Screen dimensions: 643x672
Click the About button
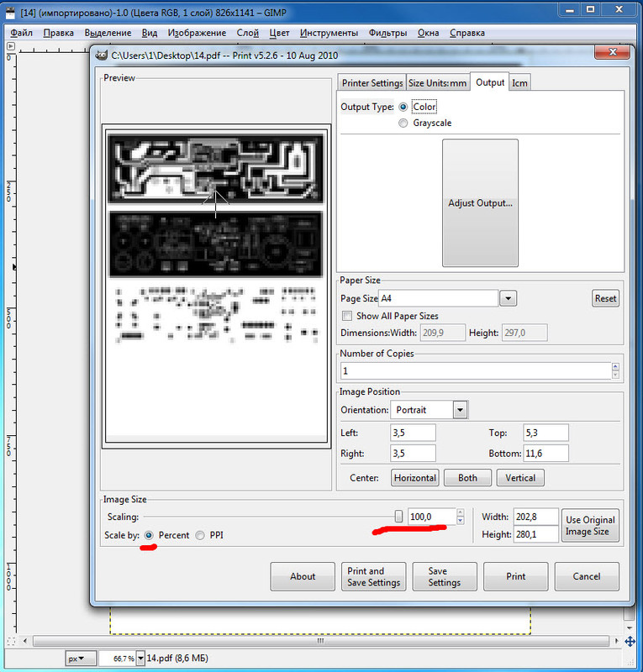click(303, 576)
